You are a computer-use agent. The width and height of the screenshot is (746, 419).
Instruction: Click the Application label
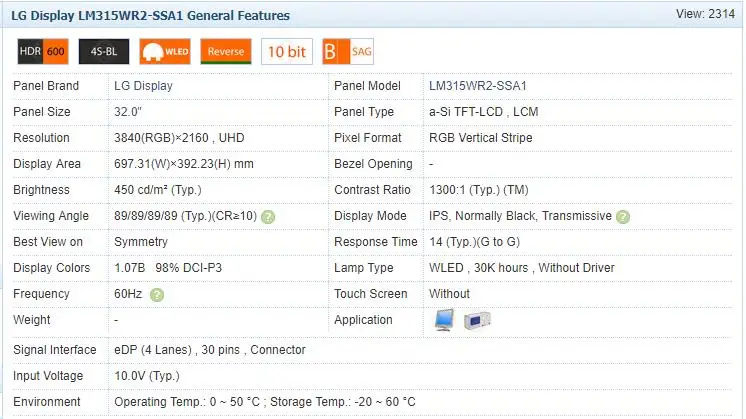[x=363, y=320]
